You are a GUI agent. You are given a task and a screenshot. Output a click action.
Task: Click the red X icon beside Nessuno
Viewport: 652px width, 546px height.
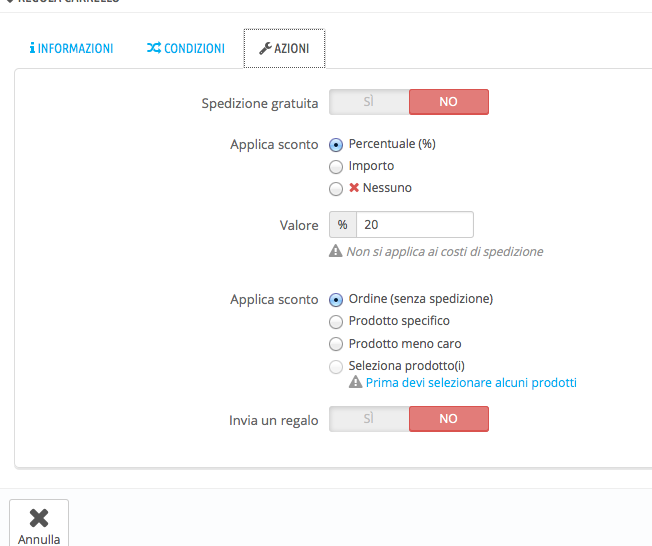(354, 188)
